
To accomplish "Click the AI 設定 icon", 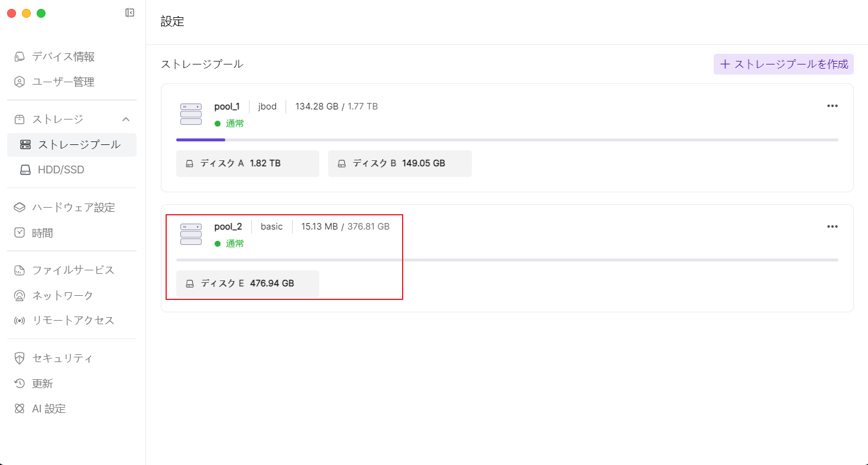I will click(x=20, y=409).
